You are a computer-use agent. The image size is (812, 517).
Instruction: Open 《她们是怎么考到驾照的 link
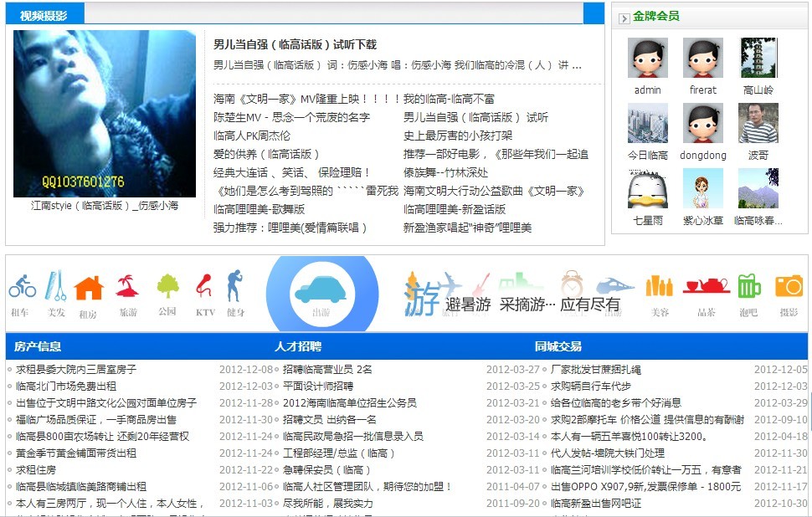pyautogui.click(x=306, y=191)
